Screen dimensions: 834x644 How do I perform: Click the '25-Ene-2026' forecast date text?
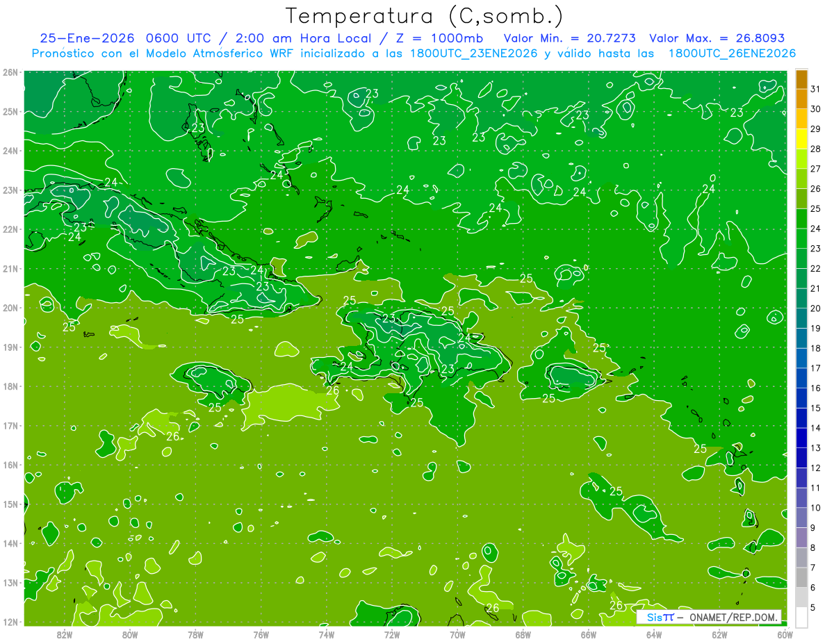[87, 38]
